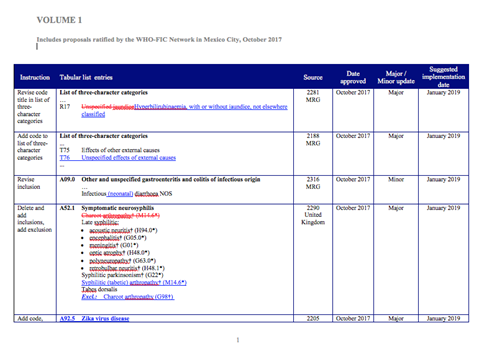The height and width of the screenshot is (364, 479).
Task: Click January 2019 in the R17 row
Action: [x=443, y=92]
